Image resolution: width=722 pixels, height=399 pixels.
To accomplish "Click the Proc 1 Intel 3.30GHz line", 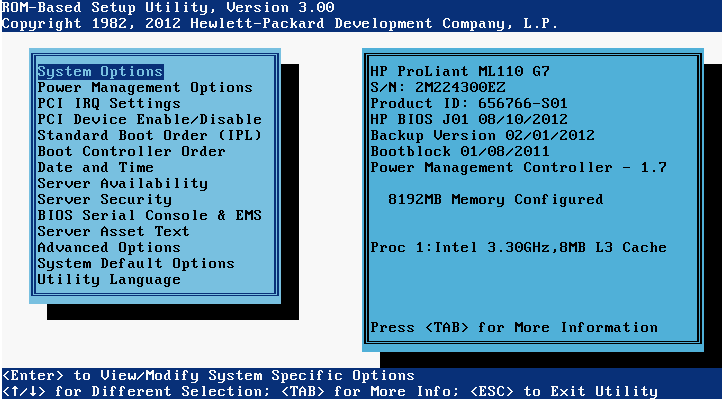I will [x=518, y=248].
